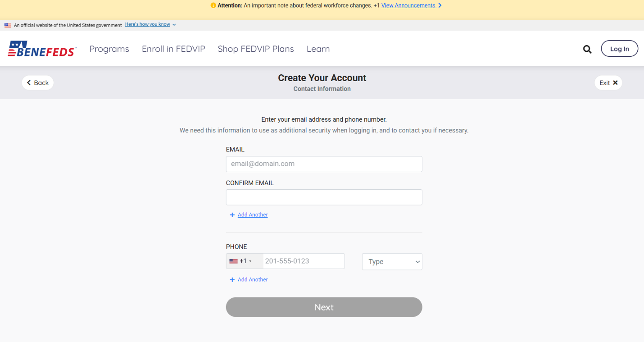Go to Enroll in FEDVIP
The image size is (644, 342).
173,49
